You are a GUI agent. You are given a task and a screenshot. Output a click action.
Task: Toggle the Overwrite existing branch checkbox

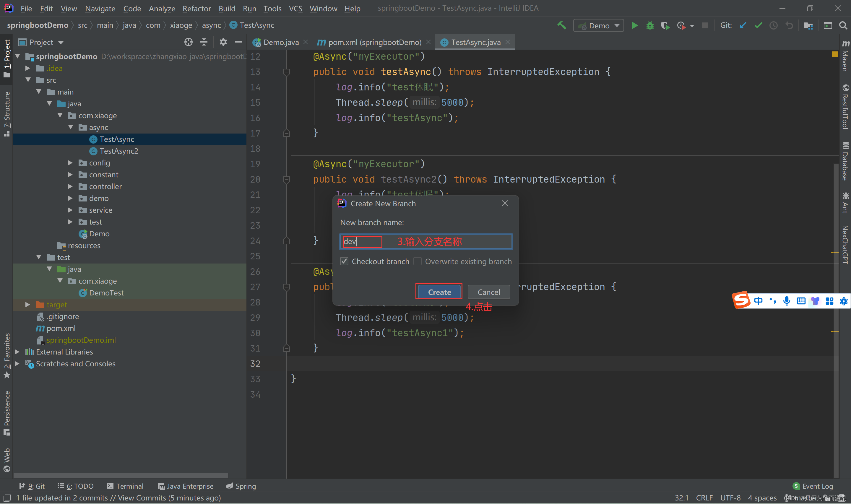pos(418,261)
